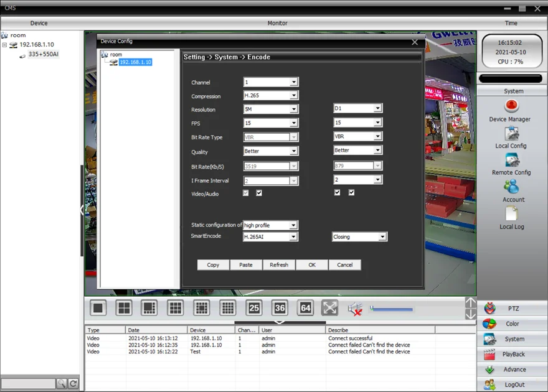Open the PTZ panel tab
This screenshot has width=548, height=392.
(512, 309)
